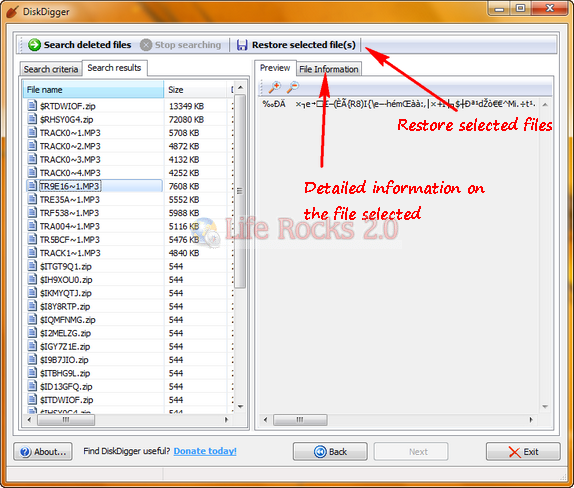Click the file icon beside $RHSY0G4.zip

tap(32, 119)
